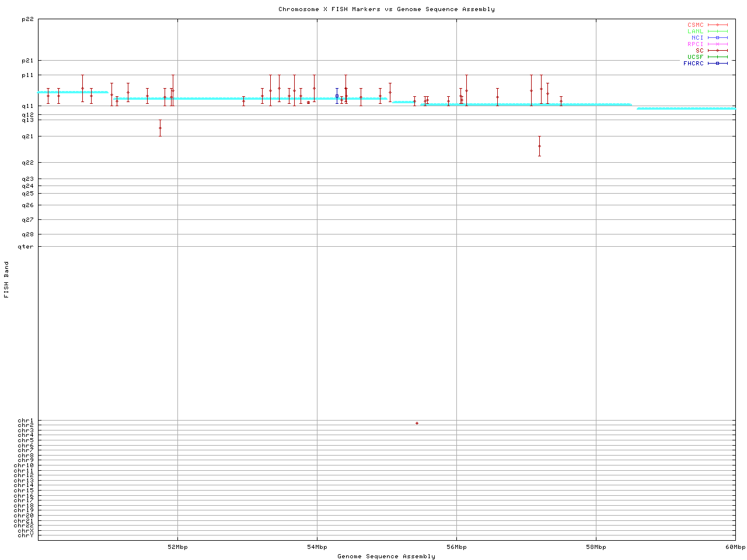Image resolution: width=747 pixels, height=560 pixels.
Task: Click the chart title text
Action: tap(386, 9)
